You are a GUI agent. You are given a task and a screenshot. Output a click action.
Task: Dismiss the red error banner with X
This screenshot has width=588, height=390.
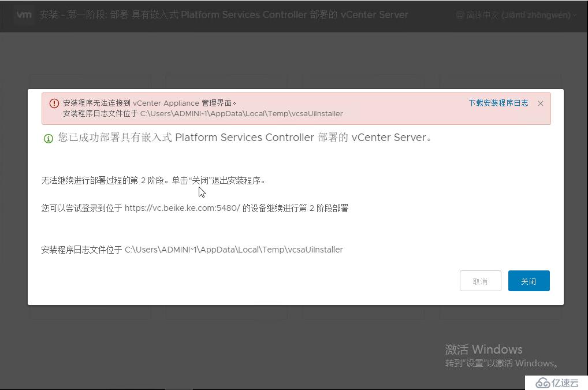[541, 103]
